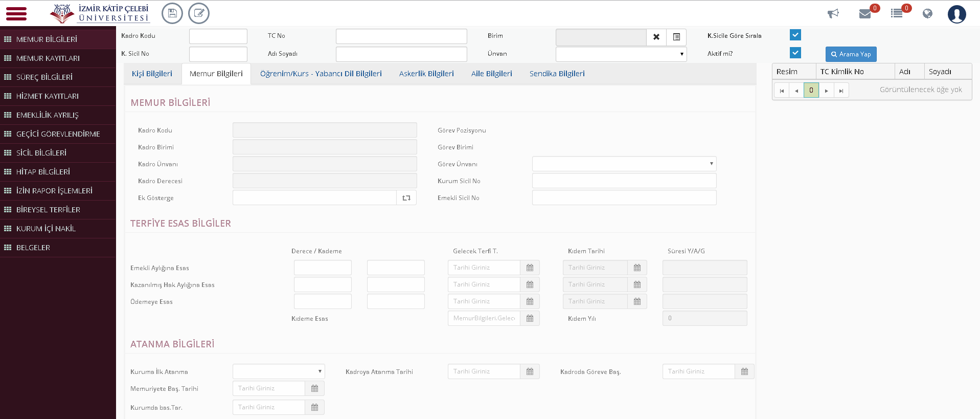Open İZİN RAPOR İŞLEMLERİ sidebar item
This screenshot has width=980, height=419.
tap(58, 191)
